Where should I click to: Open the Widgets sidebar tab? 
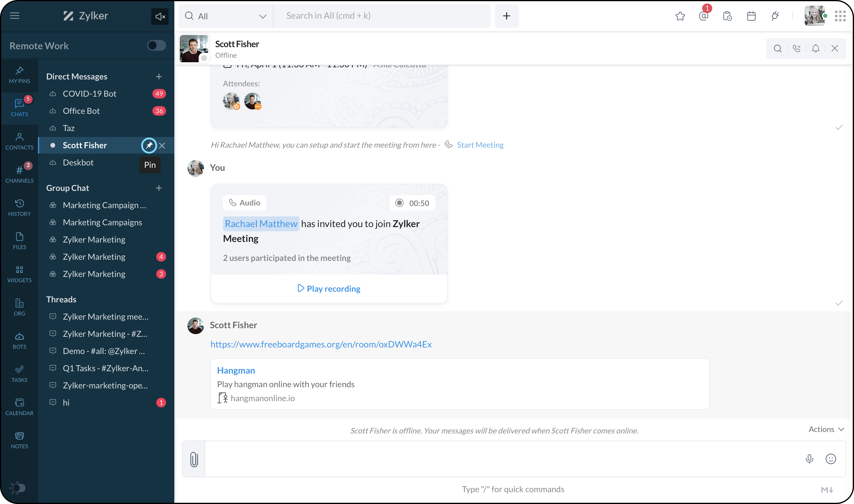(x=19, y=274)
